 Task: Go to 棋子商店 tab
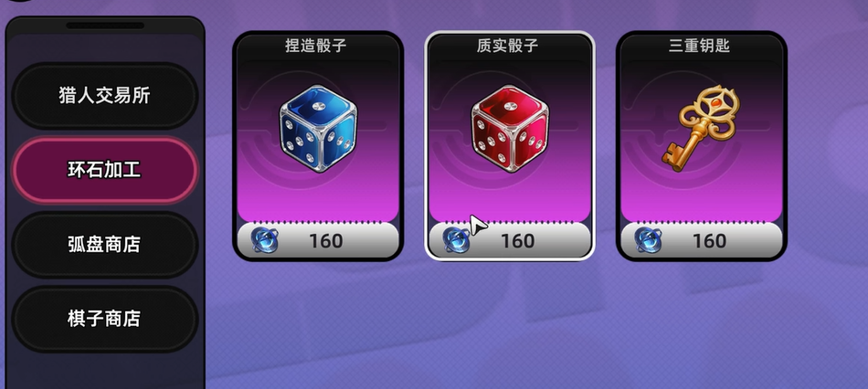tap(105, 319)
